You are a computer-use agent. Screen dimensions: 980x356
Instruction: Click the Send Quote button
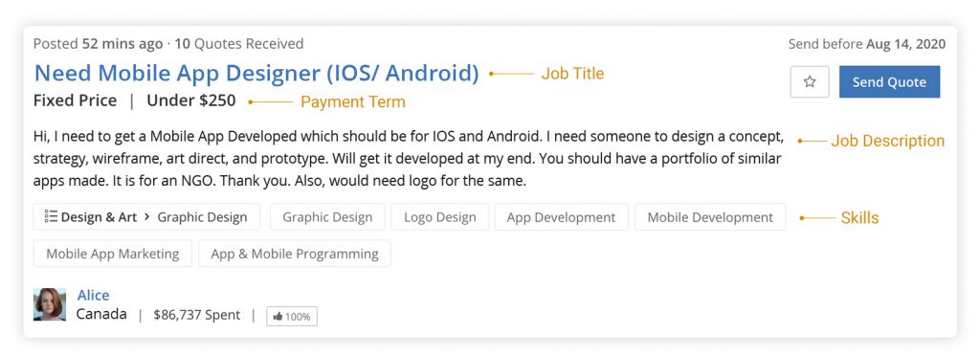(x=889, y=81)
